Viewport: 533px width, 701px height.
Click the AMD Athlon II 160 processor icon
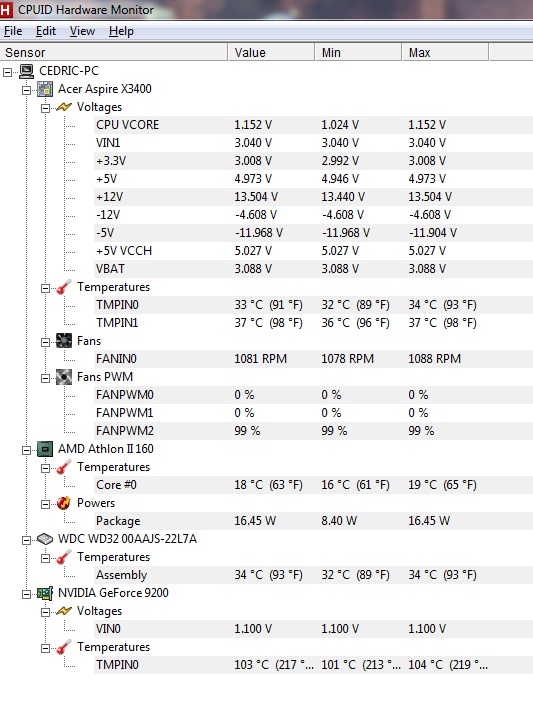coord(45,449)
